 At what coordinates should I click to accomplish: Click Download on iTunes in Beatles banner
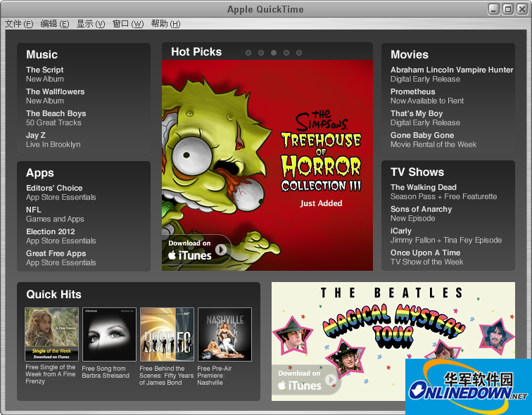pos(306,380)
